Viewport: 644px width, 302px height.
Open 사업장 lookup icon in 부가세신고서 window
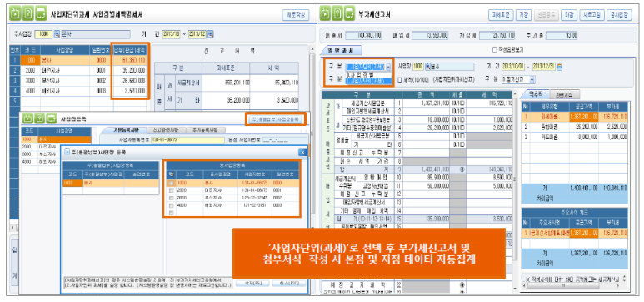point(427,67)
